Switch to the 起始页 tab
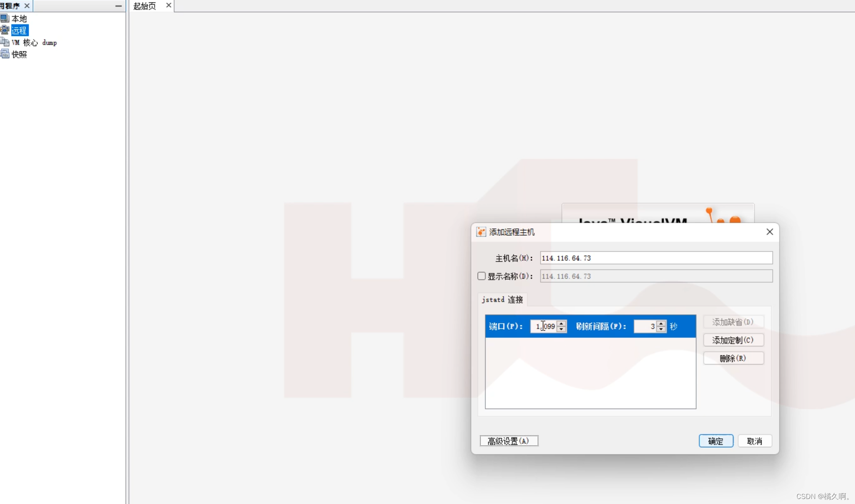 145,6
